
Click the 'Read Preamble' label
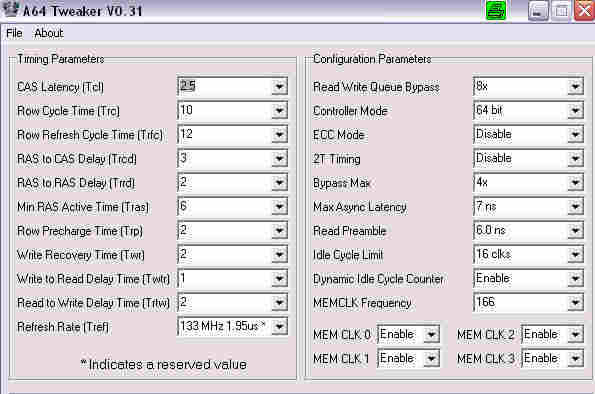(x=350, y=231)
